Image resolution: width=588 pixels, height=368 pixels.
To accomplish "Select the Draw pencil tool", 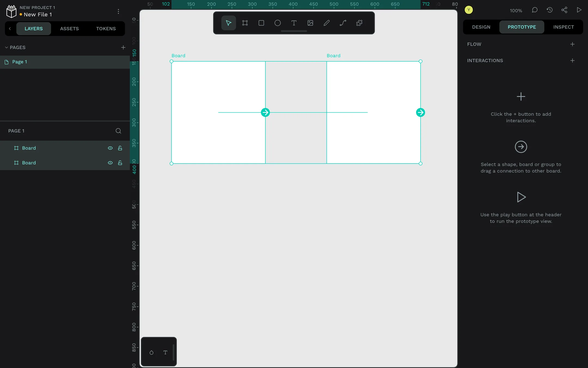I will coord(326,23).
